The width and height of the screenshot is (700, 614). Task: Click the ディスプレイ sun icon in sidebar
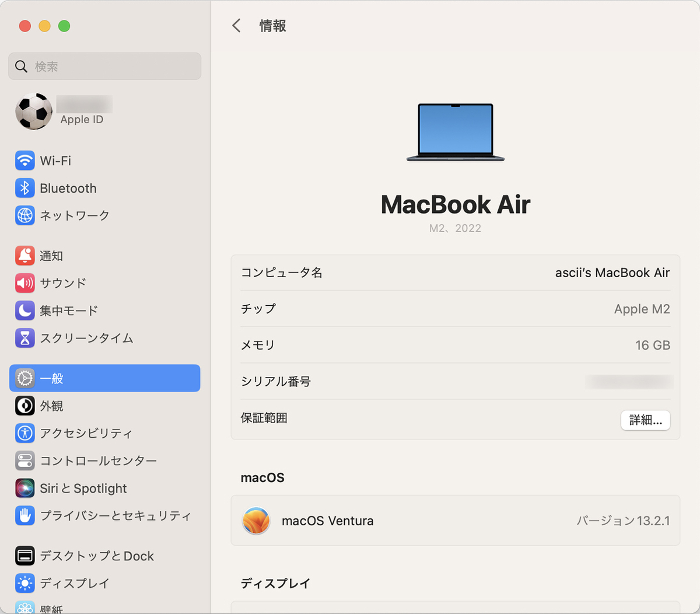click(25, 583)
